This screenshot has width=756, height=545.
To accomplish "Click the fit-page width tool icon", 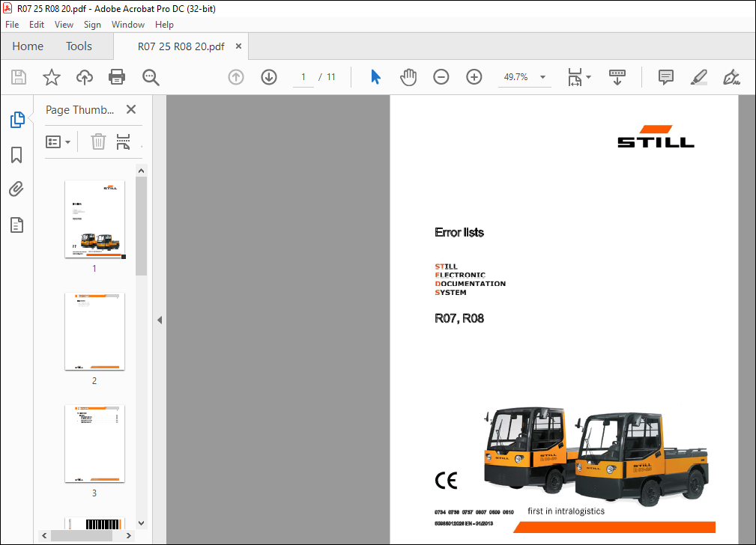I will coord(575,77).
